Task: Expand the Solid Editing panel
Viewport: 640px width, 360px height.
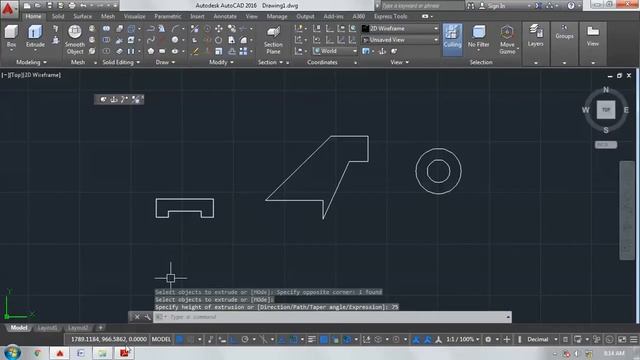Action: (121, 62)
